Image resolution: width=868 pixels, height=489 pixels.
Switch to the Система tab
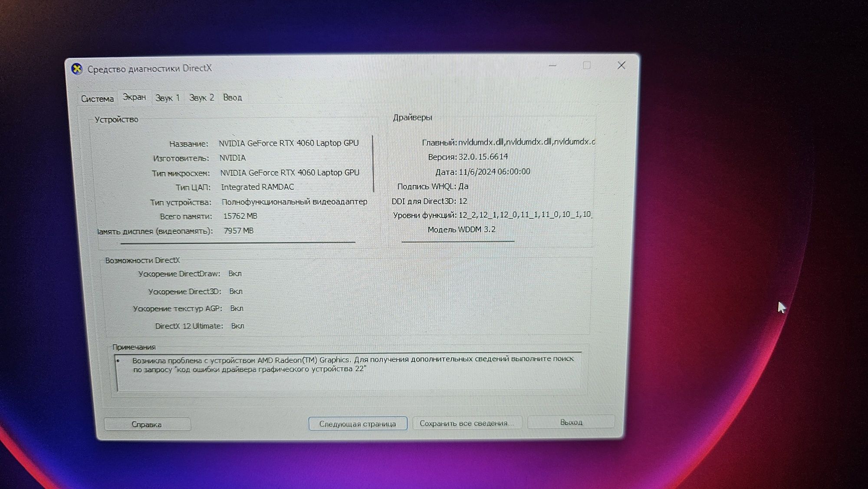(x=97, y=99)
